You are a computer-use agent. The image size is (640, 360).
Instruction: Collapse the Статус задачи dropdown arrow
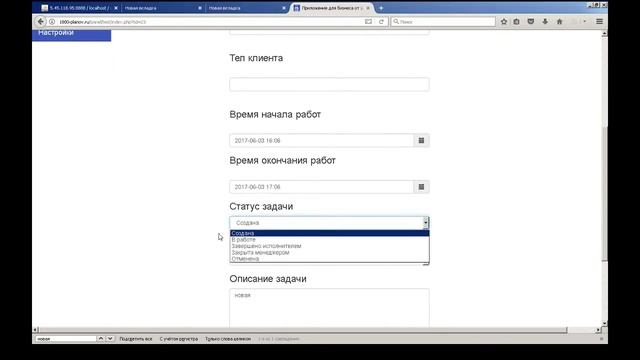[425, 223]
